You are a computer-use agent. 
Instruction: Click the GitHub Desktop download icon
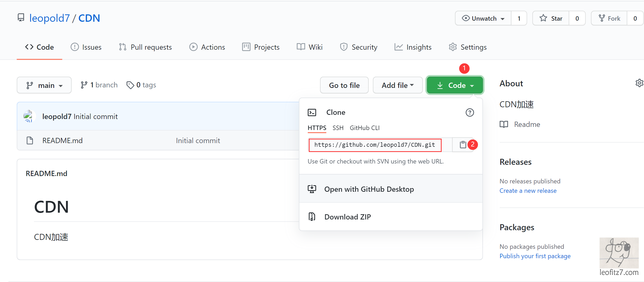(x=312, y=189)
